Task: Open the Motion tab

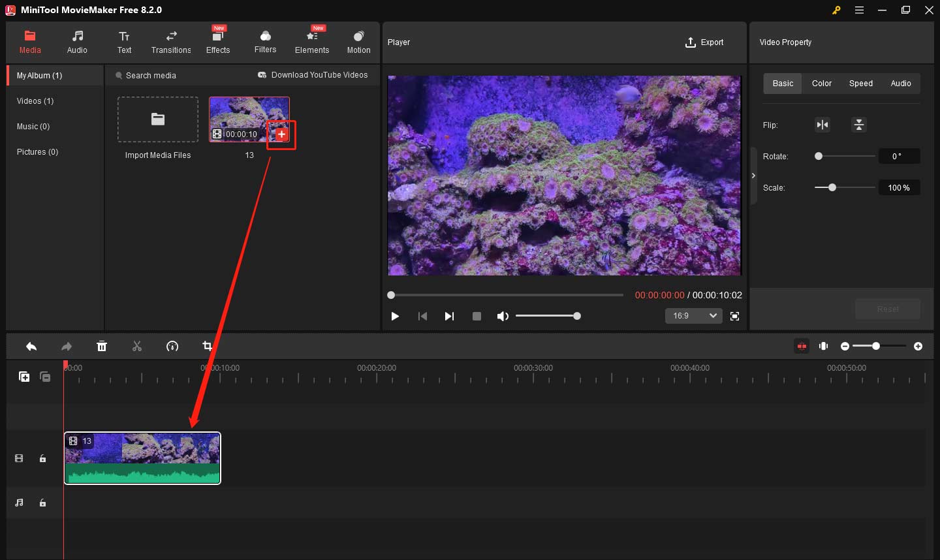Action: (x=358, y=42)
